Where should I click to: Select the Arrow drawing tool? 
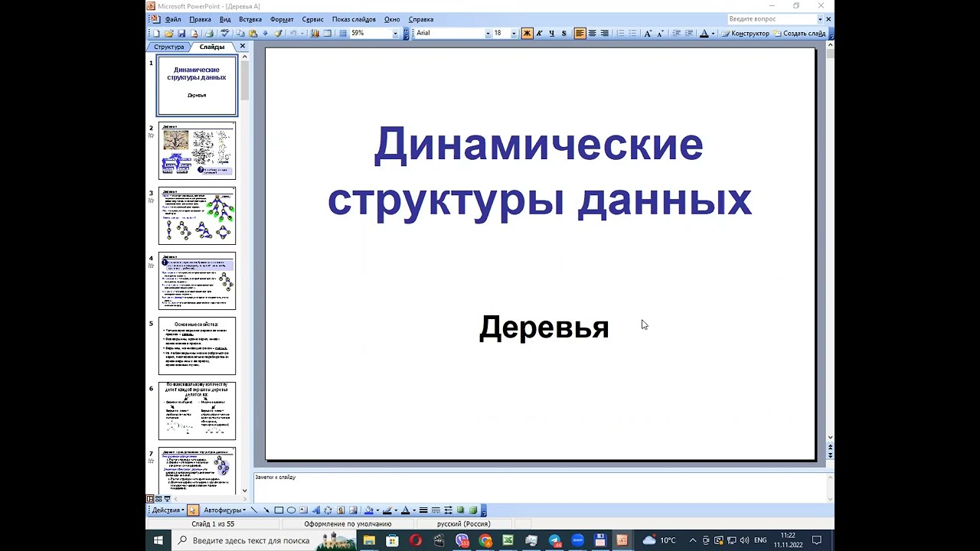(x=266, y=510)
